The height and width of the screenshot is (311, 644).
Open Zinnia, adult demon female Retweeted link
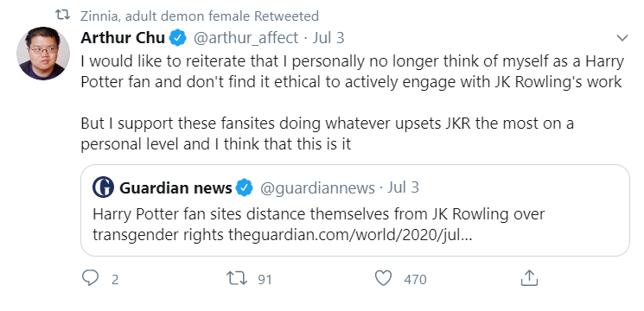200,16
